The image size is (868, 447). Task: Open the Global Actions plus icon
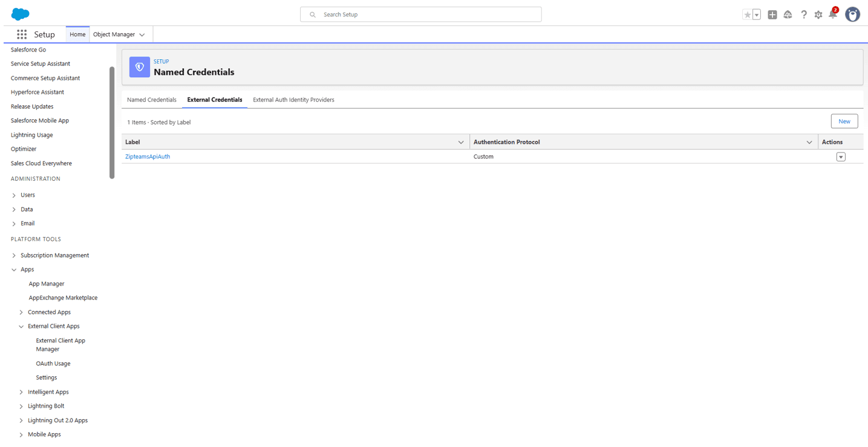pyautogui.click(x=772, y=15)
